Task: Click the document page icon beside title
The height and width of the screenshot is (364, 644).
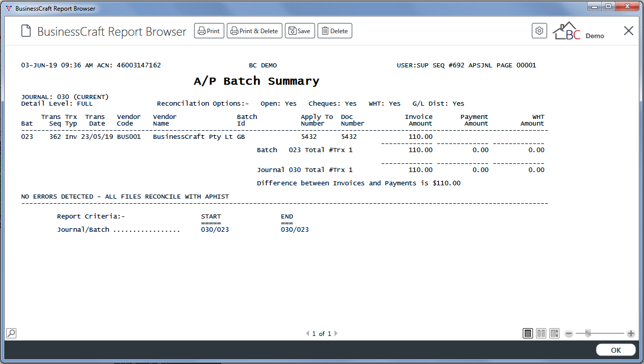Action: point(25,31)
